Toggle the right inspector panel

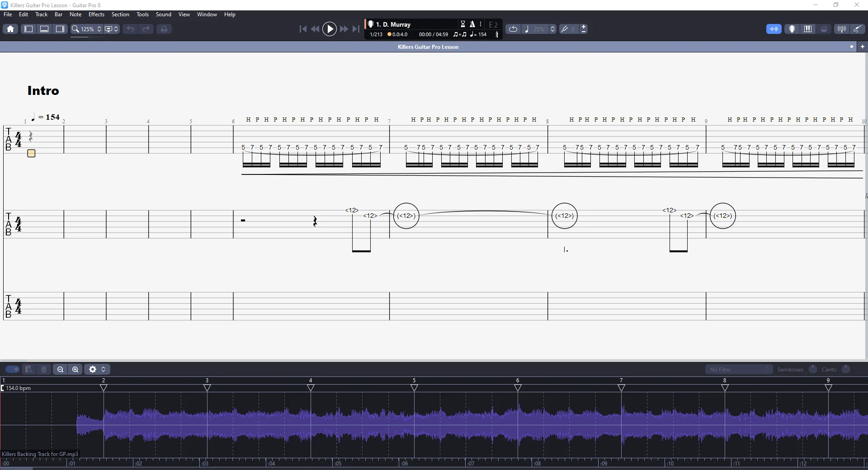(60, 29)
